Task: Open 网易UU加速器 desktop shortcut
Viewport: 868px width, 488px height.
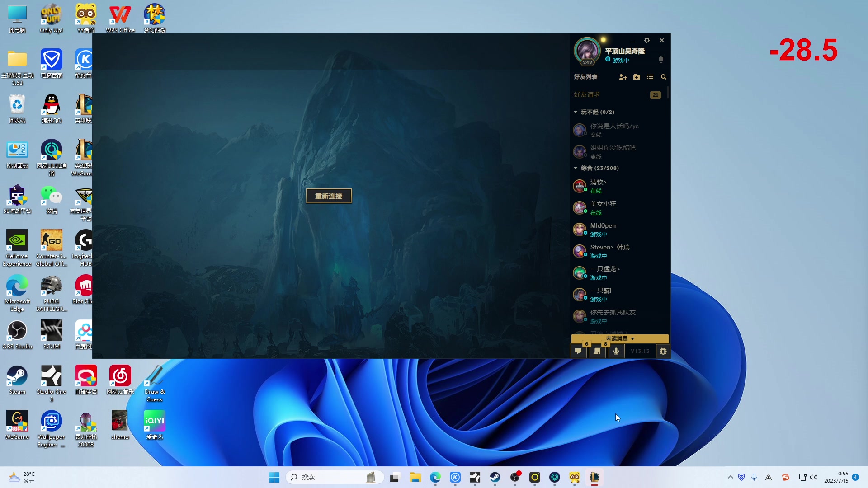Action: click(52, 157)
